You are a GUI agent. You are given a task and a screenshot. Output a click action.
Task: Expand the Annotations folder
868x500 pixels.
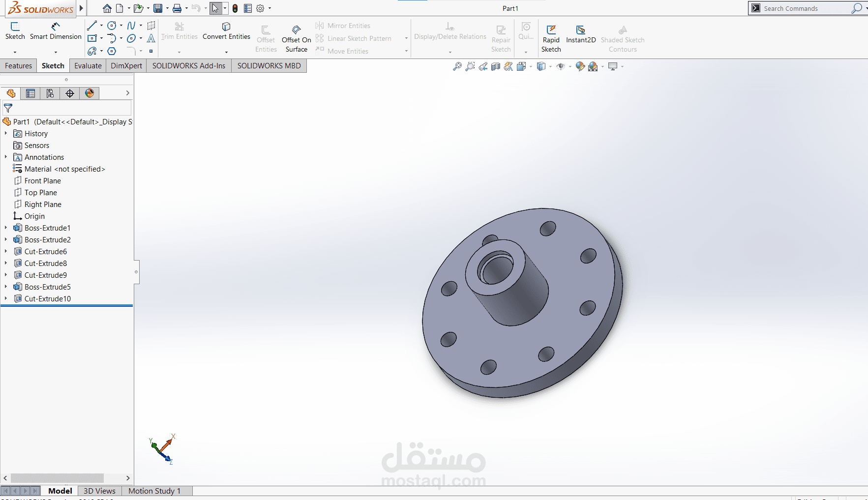5,157
